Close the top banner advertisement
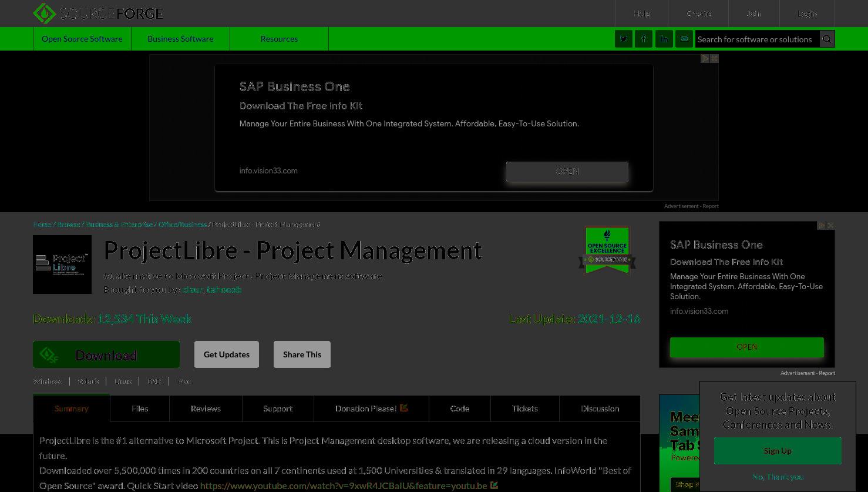Viewport: 868px width, 492px height. [x=714, y=59]
